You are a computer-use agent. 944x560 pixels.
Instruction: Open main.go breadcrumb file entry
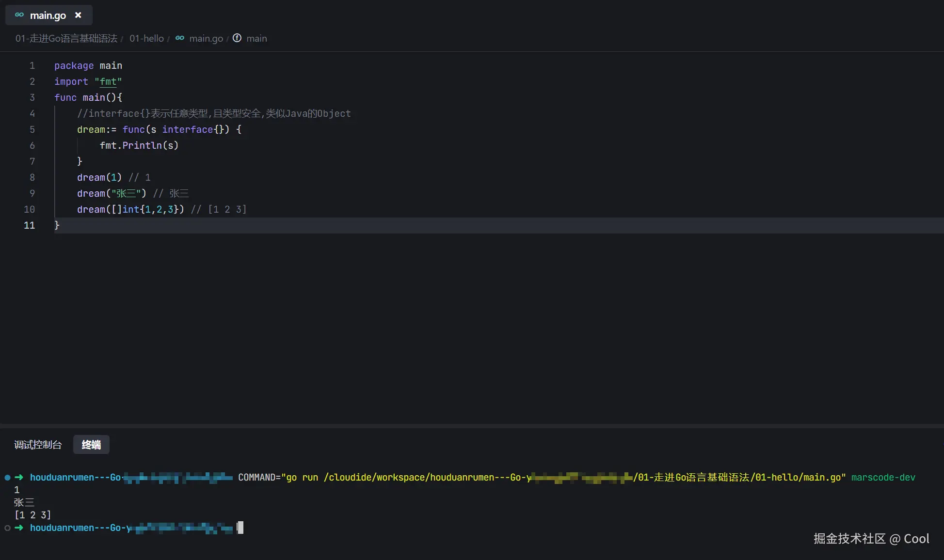(206, 38)
